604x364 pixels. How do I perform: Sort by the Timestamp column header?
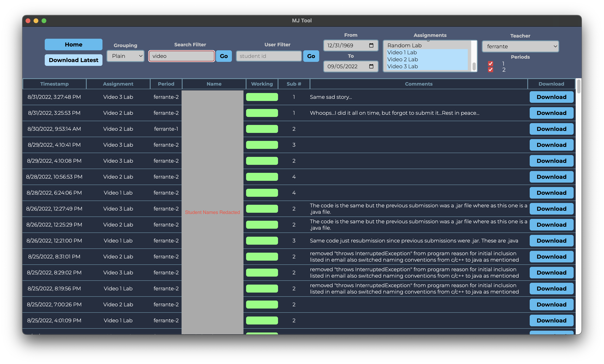pos(54,84)
